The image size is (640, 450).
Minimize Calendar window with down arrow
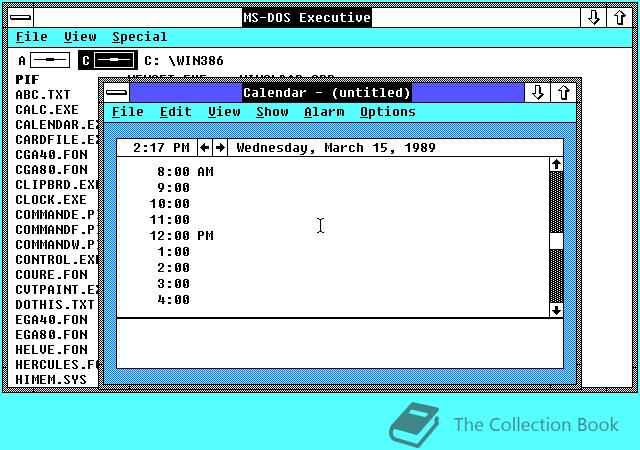tap(538, 93)
